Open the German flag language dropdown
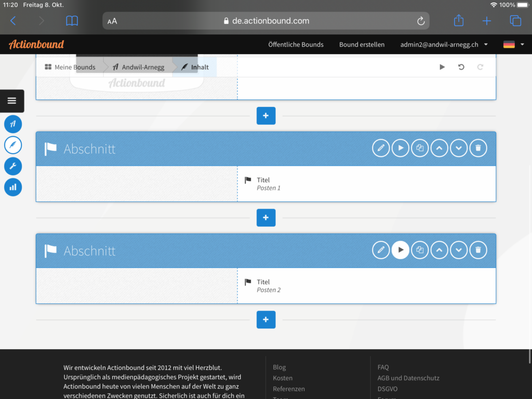The image size is (532, 399). click(x=514, y=45)
